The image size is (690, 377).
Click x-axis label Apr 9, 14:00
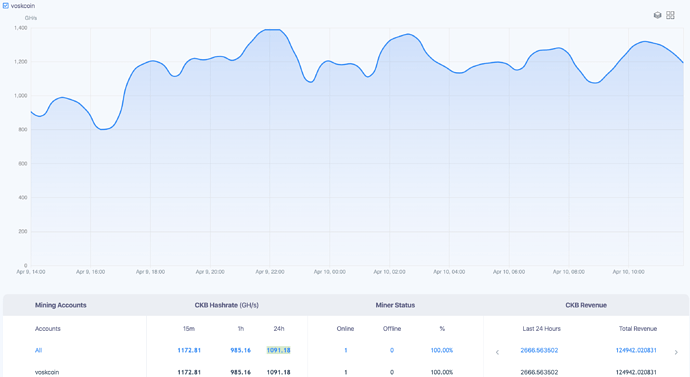tap(31, 272)
